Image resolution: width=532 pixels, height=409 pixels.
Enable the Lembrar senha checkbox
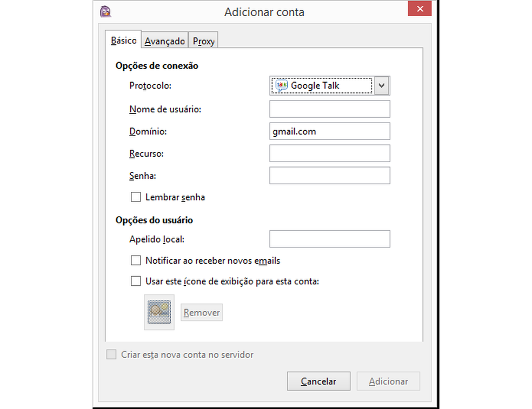136,197
